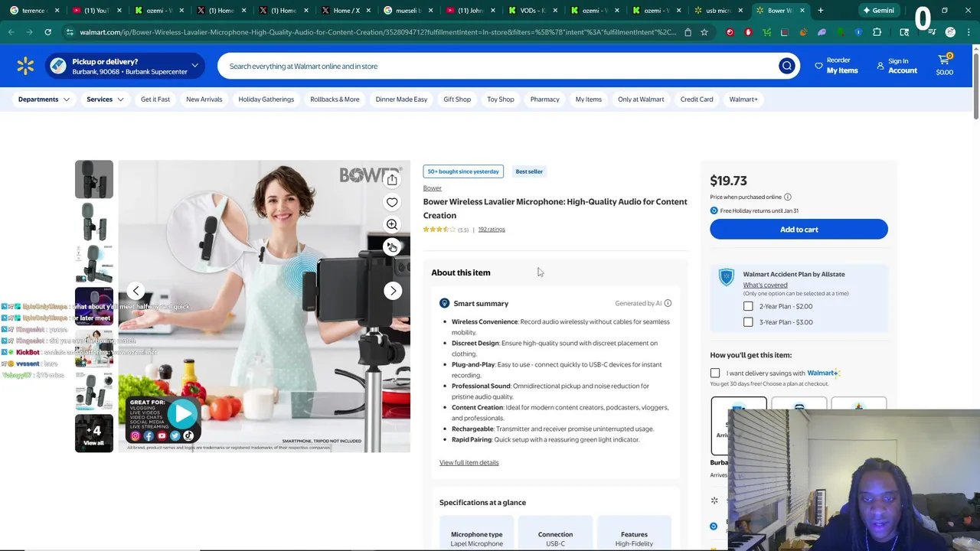The width and height of the screenshot is (980, 551).
Task: Select the first product thumbnail
Action: tap(94, 180)
